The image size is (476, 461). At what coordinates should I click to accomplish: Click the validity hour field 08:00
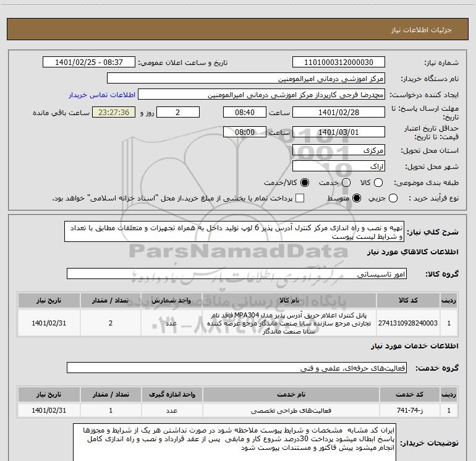coord(245,132)
